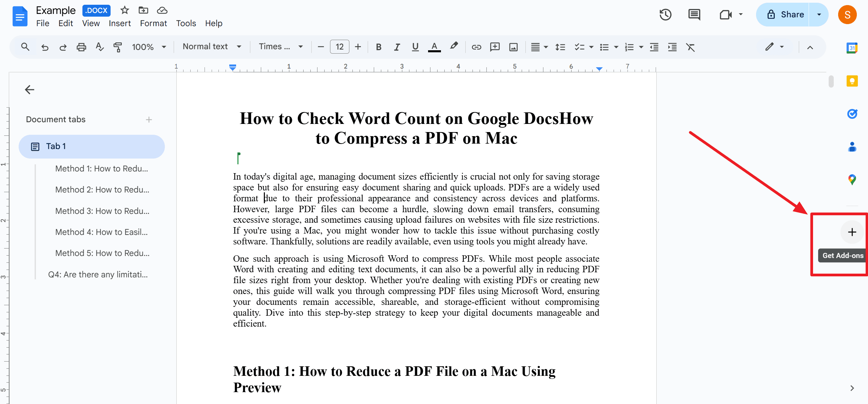Click the Get Add-ons plus button

pyautogui.click(x=852, y=232)
